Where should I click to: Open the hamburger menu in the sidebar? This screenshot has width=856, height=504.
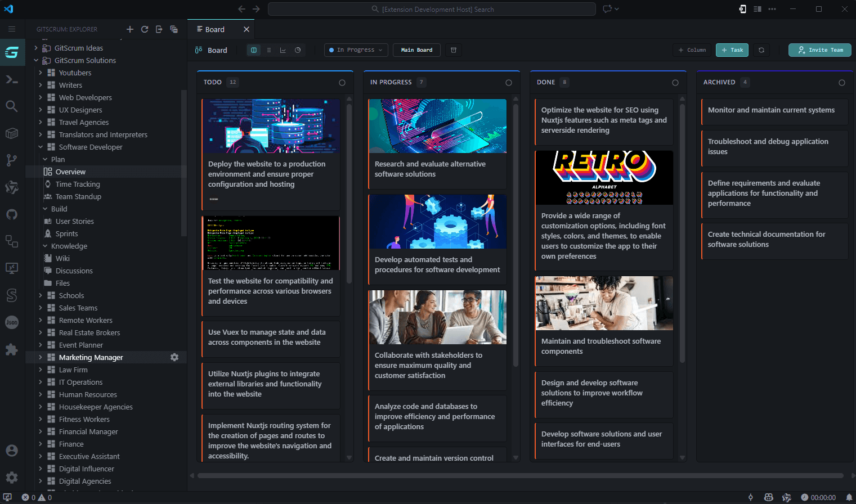[12, 29]
